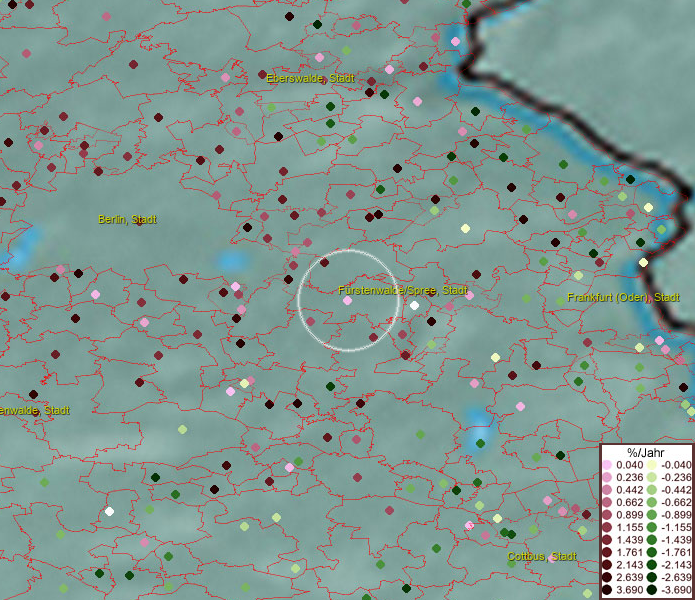Screen dimensions: 695x600
Task: Click the 3.690 darkest red legend swatch
Action: 607,590
